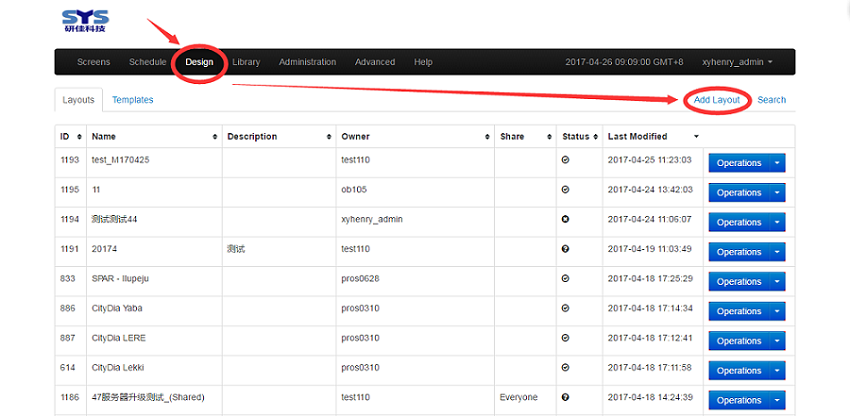Click sort arrows on Description column
Screen dimensions: 850x416
click(329, 136)
